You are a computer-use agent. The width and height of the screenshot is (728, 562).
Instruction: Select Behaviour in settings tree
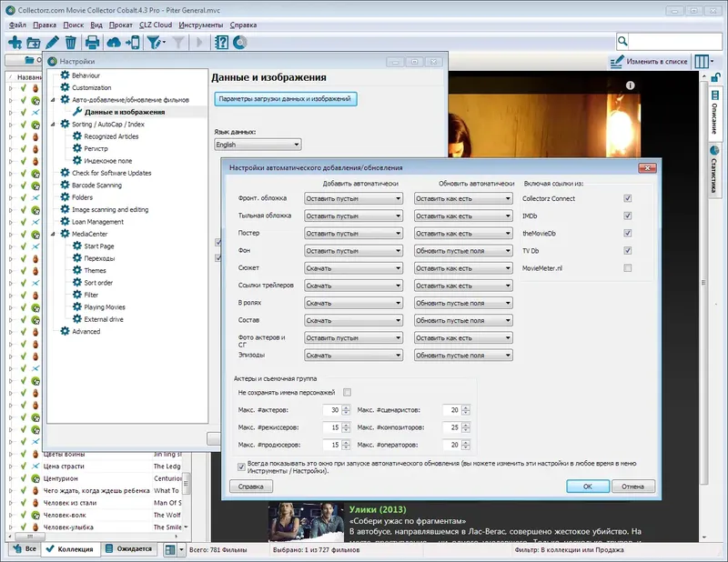point(86,75)
